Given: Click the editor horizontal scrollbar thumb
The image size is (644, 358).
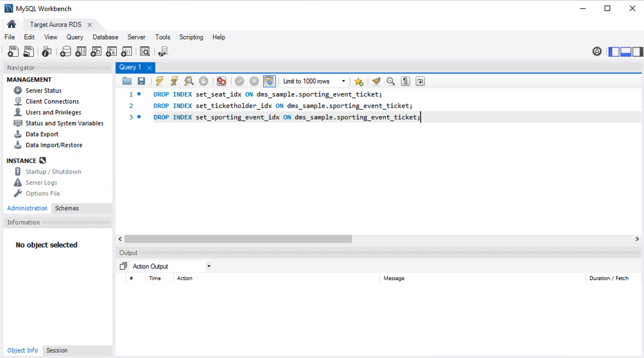Looking at the screenshot, I should 238,239.
